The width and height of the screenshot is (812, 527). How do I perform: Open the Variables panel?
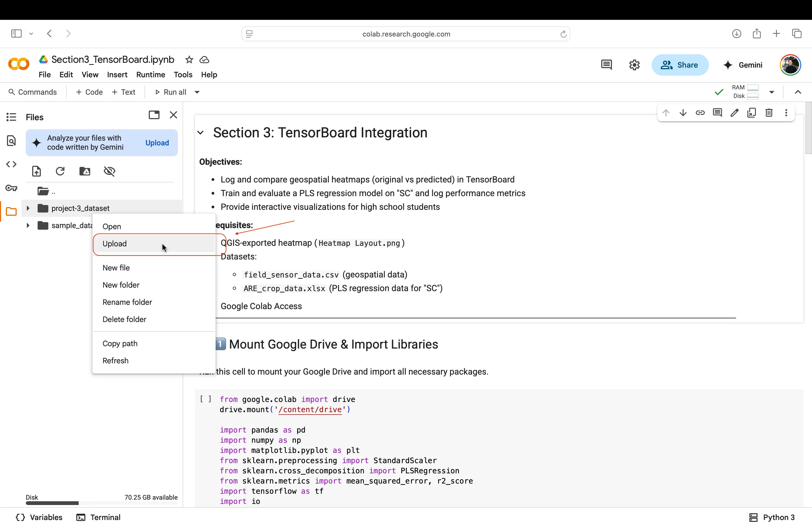(39, 517)
